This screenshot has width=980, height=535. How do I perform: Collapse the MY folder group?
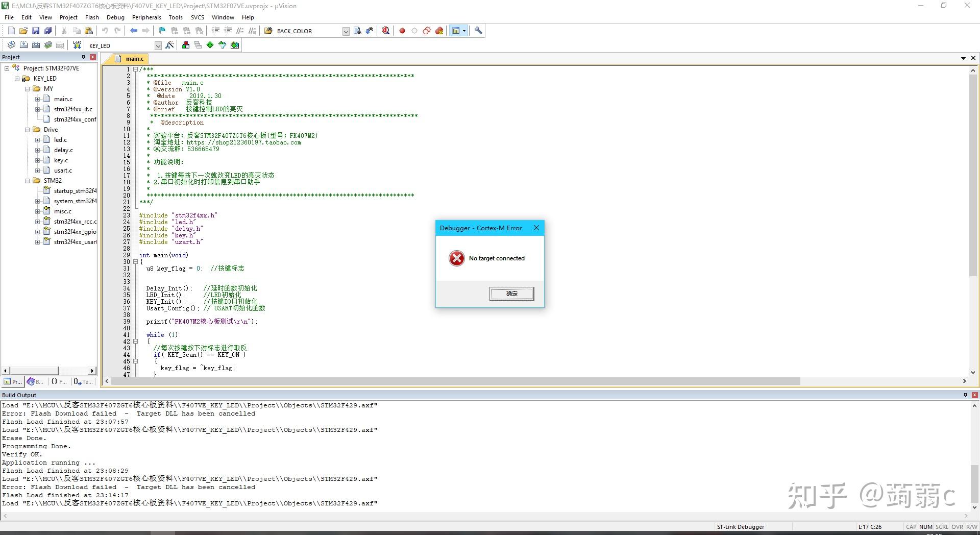coord(27,88)
